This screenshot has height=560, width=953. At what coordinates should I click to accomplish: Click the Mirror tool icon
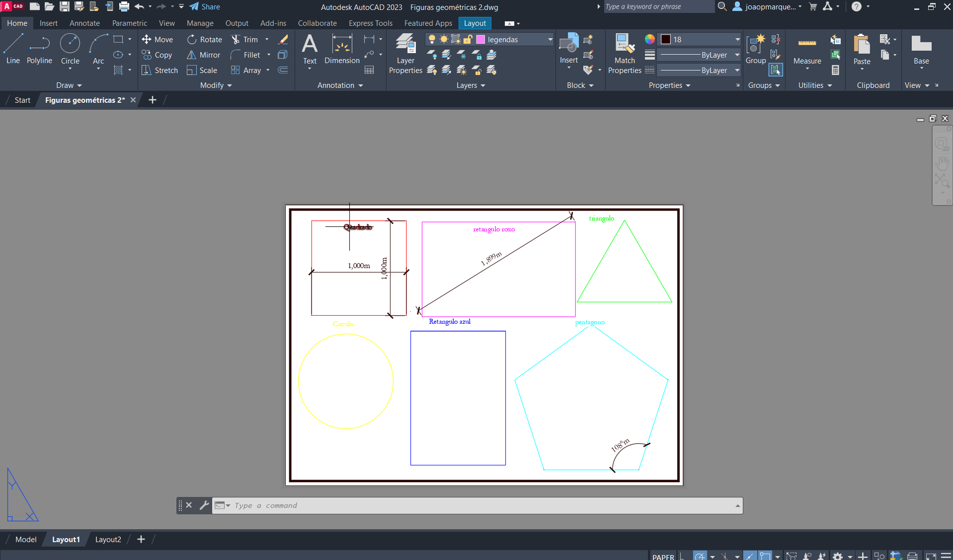click(191, 55)
